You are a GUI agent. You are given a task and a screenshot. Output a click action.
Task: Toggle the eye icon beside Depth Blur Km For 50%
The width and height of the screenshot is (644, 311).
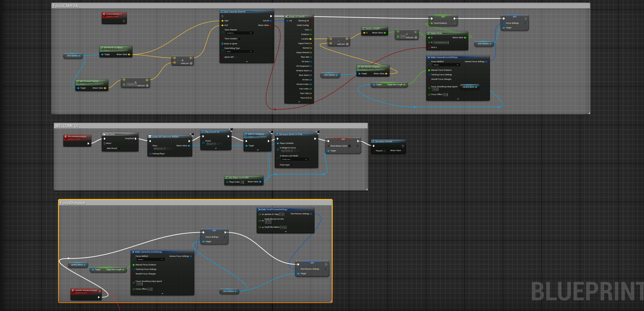[x=263, y=221]
